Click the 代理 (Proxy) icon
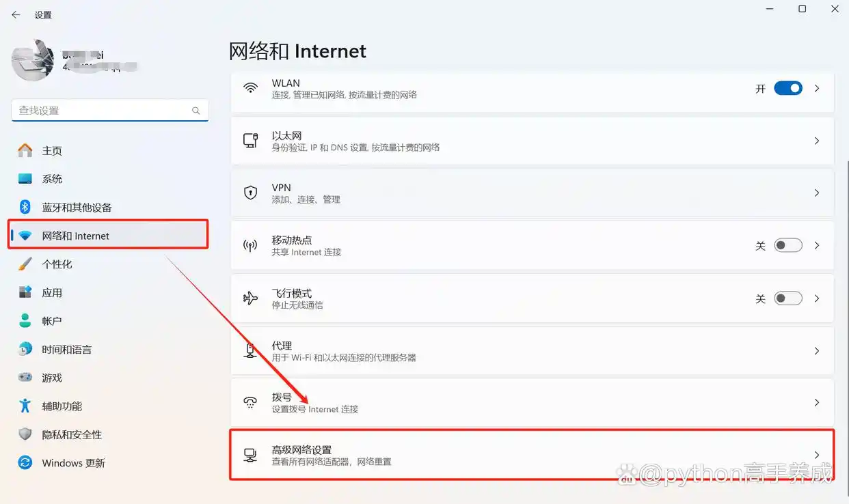This screenshot has width=849, height=504. (251, 351)
